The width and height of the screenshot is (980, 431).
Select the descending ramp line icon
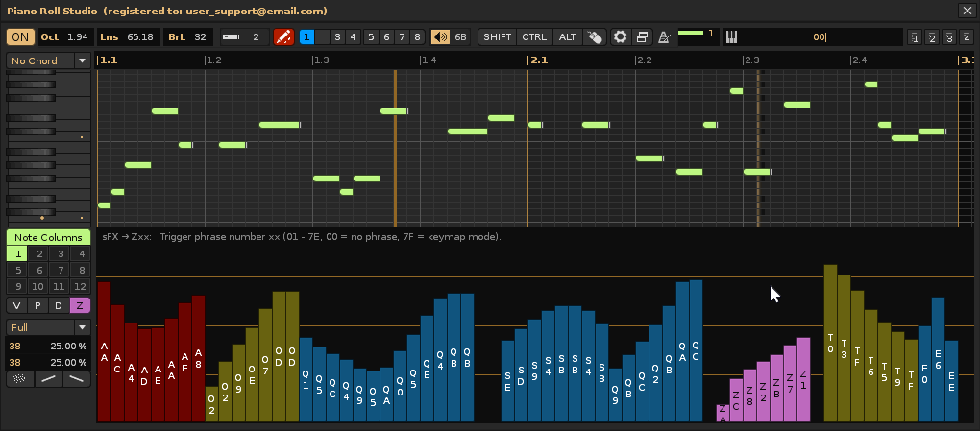coord(77,379)
